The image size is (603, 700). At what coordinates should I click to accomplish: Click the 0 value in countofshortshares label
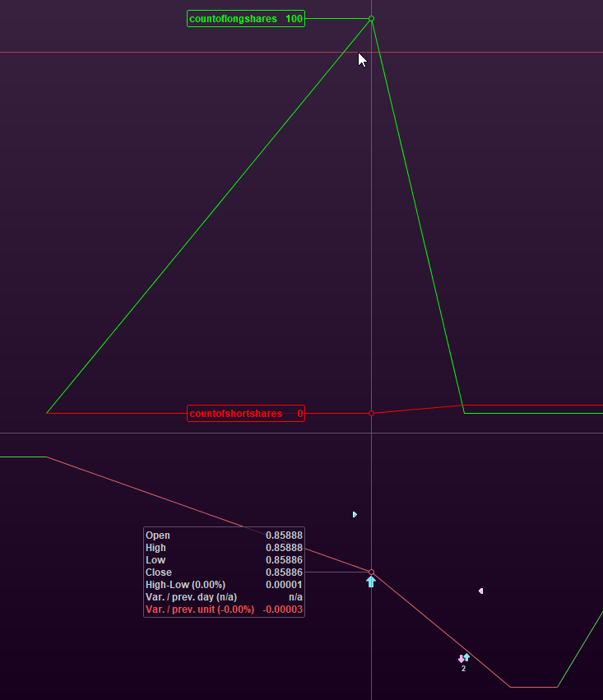pyautogui.click(x=300, y=414)
